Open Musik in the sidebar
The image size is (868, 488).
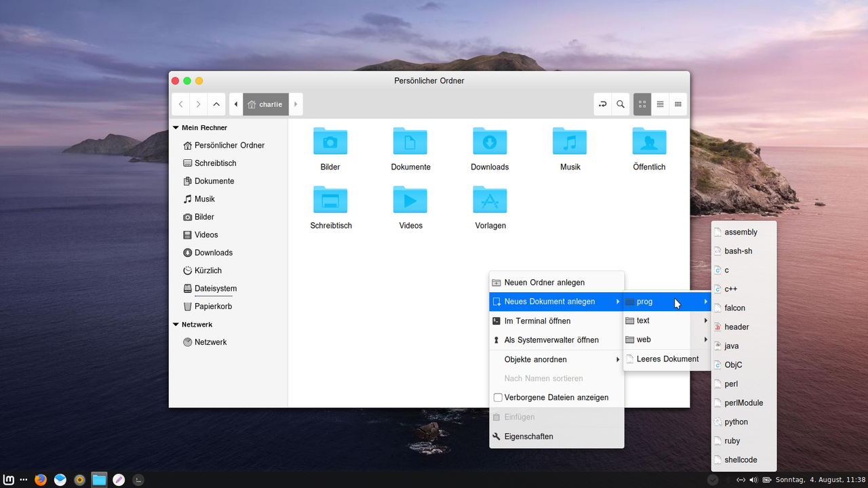tap(229, 199)
